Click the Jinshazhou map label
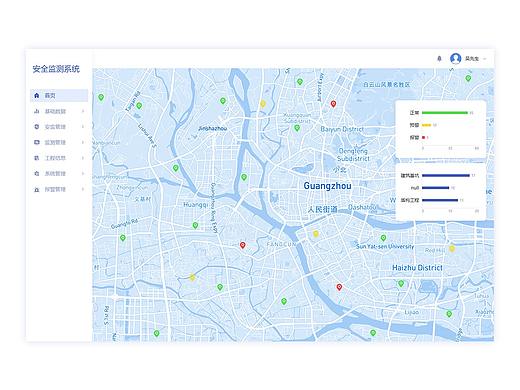520x390 pixels. pyautogui.click(x=212, y=128)
